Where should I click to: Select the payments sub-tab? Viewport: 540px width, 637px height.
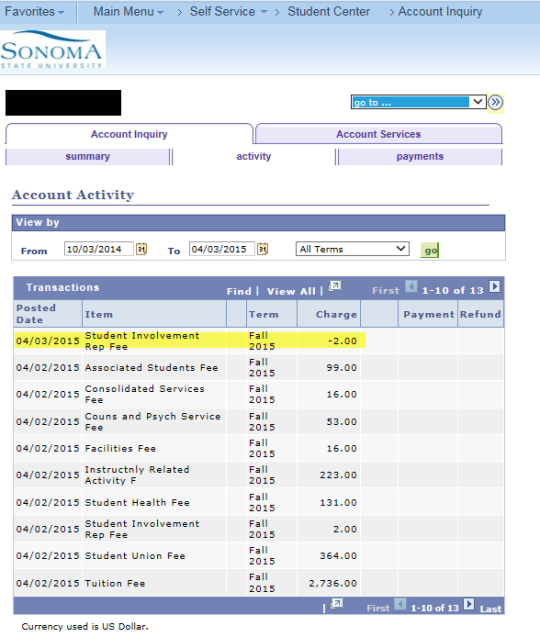point(420,156)
